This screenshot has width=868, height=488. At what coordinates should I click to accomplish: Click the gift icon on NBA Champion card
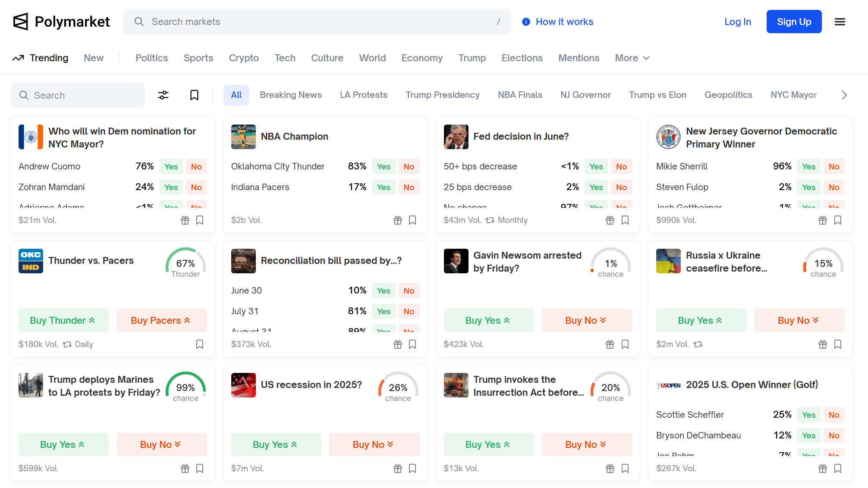pyautogui.click(x=398, y=220)
